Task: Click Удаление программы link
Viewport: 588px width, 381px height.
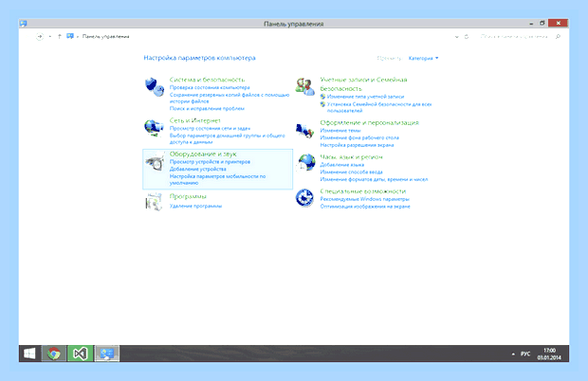Action: click(195, 206)
